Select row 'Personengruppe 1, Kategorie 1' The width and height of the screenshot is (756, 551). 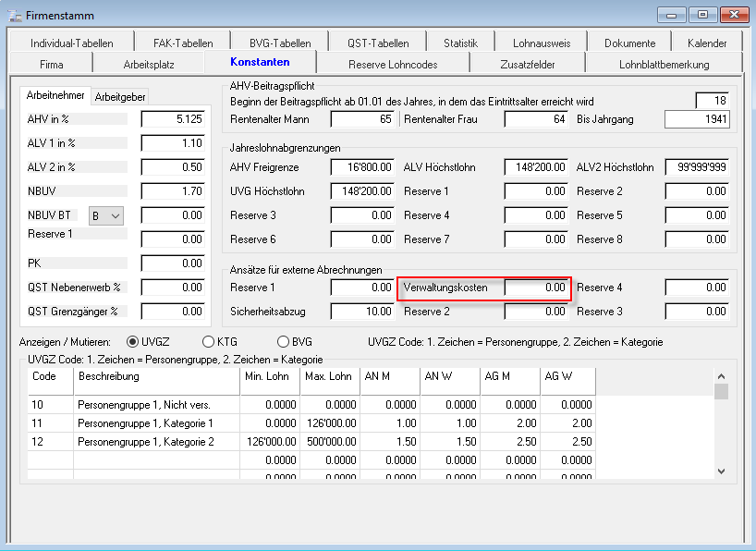[311, 423]
